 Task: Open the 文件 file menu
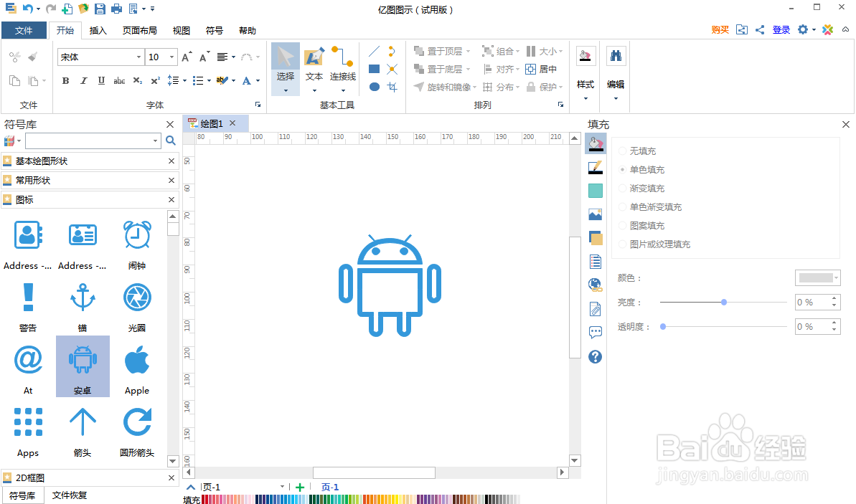[x=24, y=30]
